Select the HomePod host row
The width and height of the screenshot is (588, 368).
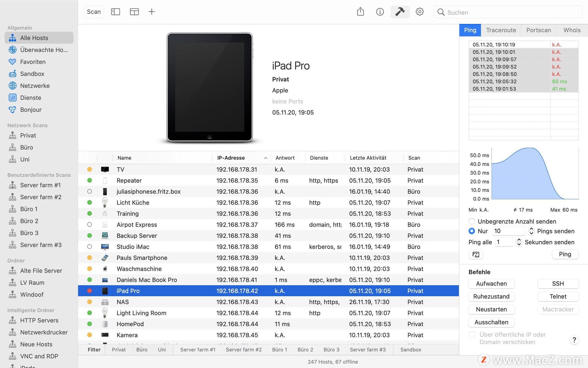coord(268,324)
